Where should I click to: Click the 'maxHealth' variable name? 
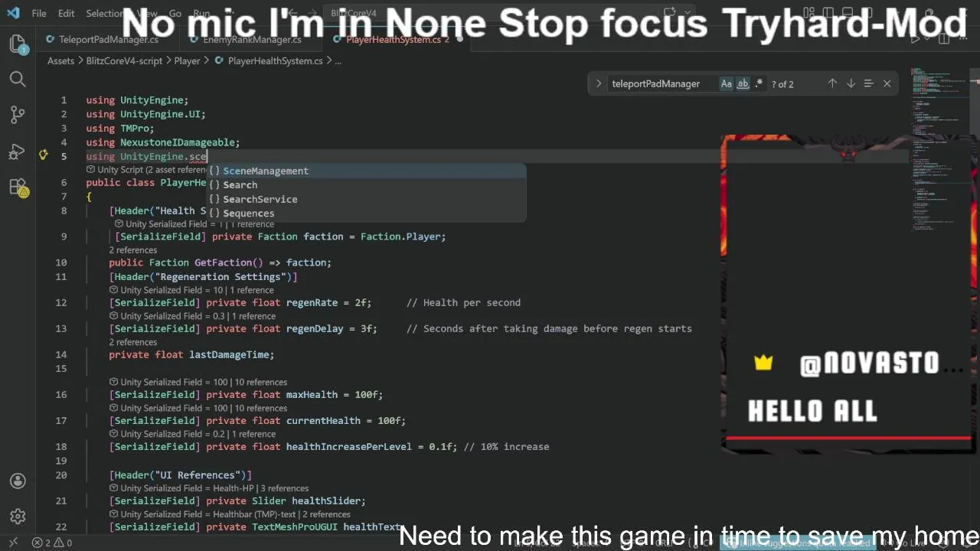pyautogui.click(x=312, y=394)
